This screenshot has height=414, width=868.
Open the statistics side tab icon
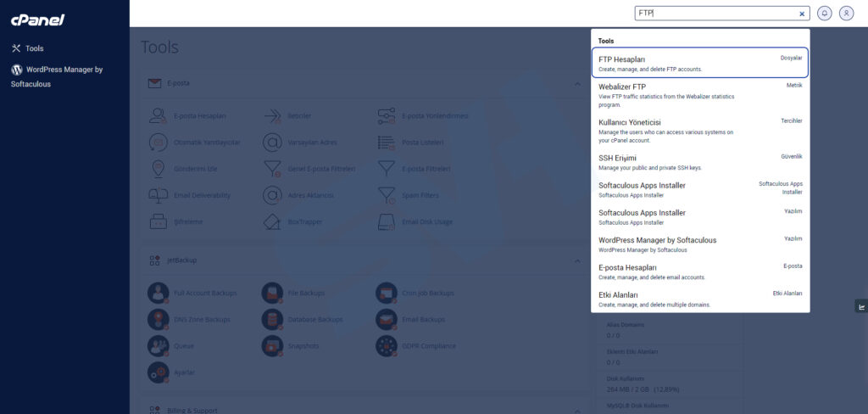[861, 306]
